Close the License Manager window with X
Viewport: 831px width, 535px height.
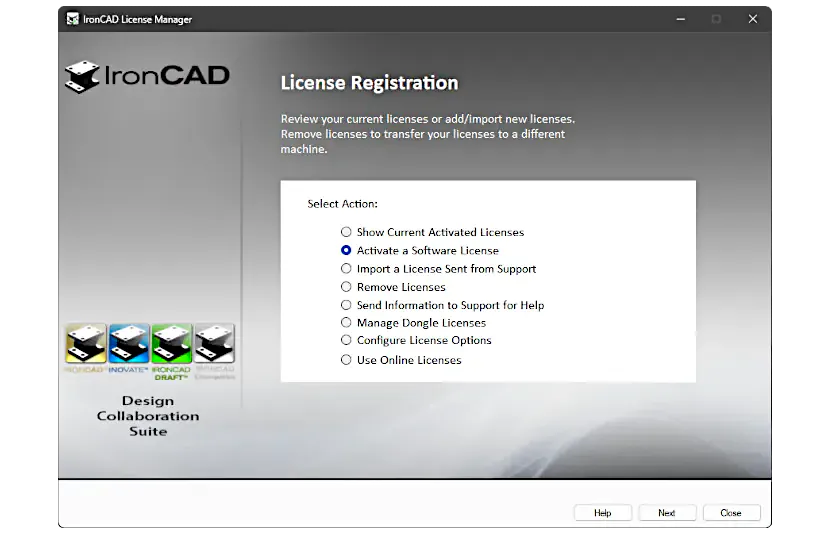click(x=753, y=19)
